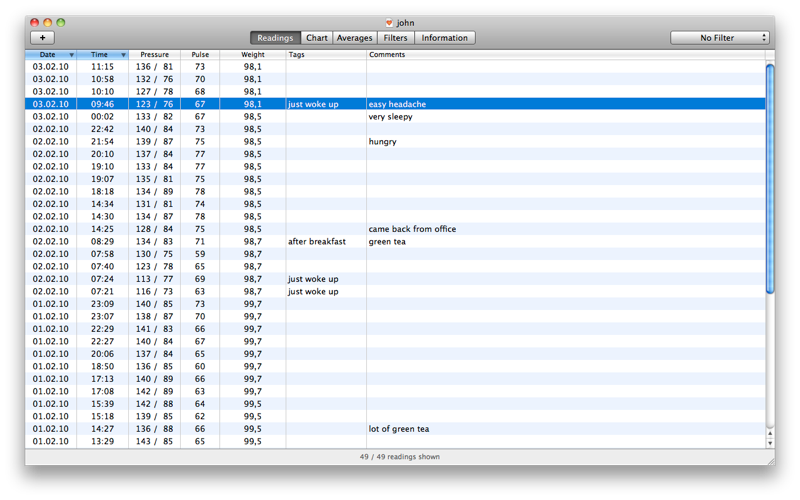This screenshot has width=800, height=500.
Task: Select the reading at 18:50
Action: pyautogui.click(x=395, y=367)
